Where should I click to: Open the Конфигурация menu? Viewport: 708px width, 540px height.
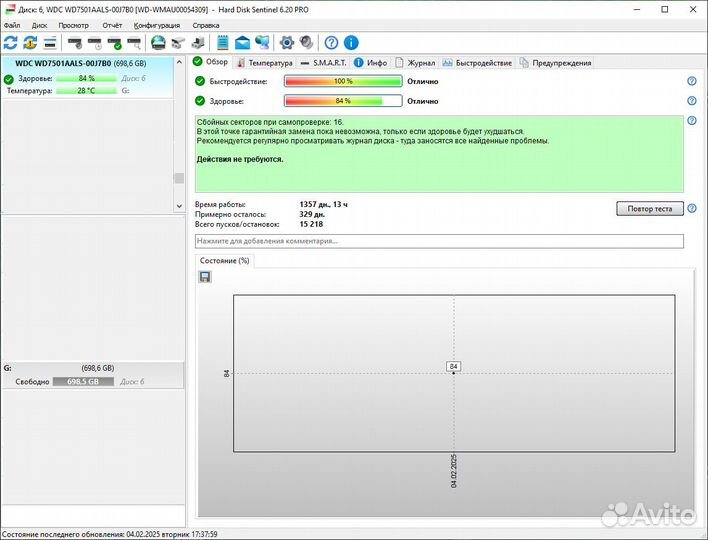pos(157,24)
